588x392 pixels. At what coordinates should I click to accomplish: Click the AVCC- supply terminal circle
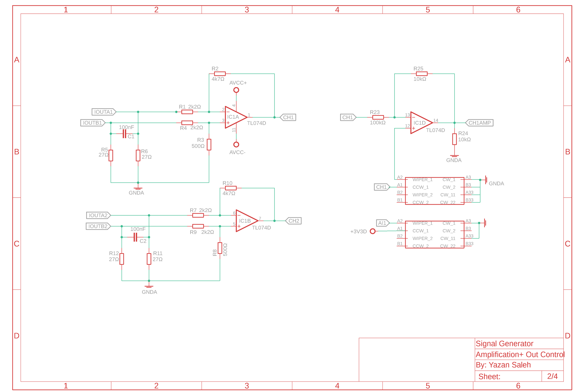(236, 144)
